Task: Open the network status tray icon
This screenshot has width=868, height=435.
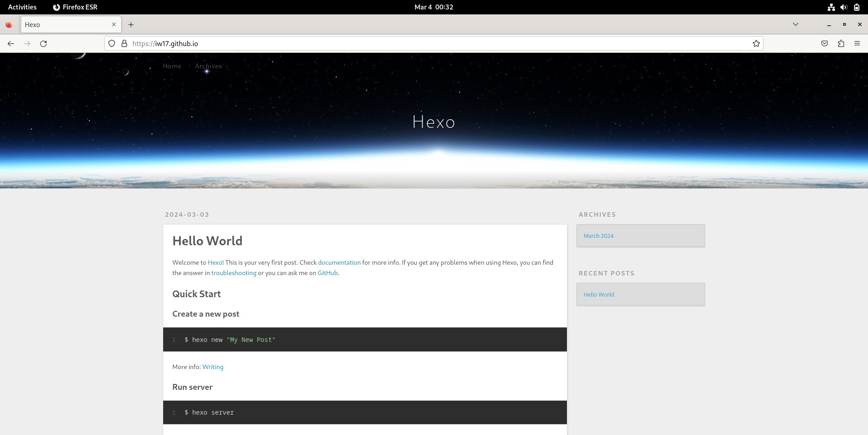Action: click(x=831, y=7)
